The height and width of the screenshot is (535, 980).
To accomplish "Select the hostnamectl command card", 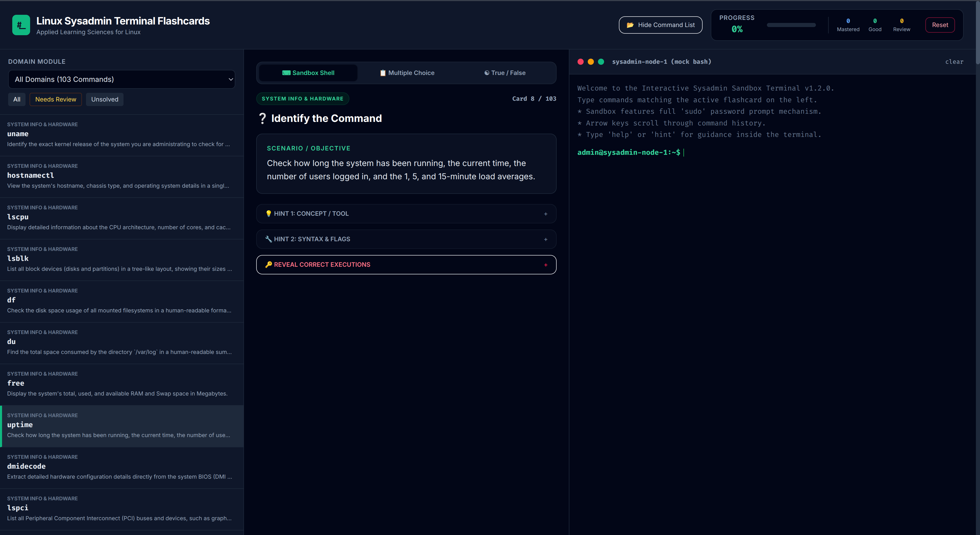I will point(122,177).
